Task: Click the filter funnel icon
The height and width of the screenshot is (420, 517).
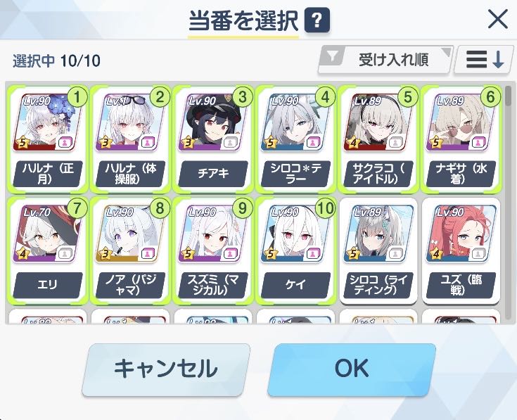Action: 332,58
